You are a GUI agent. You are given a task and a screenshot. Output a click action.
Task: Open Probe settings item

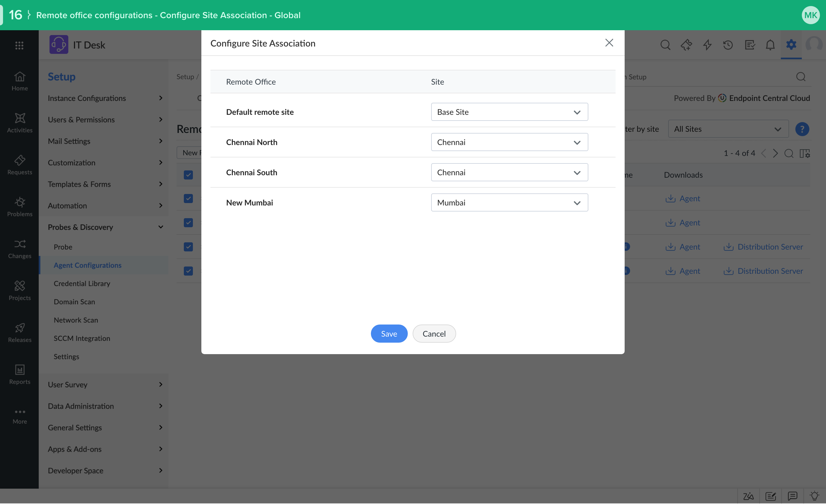[x=63, y=247]
